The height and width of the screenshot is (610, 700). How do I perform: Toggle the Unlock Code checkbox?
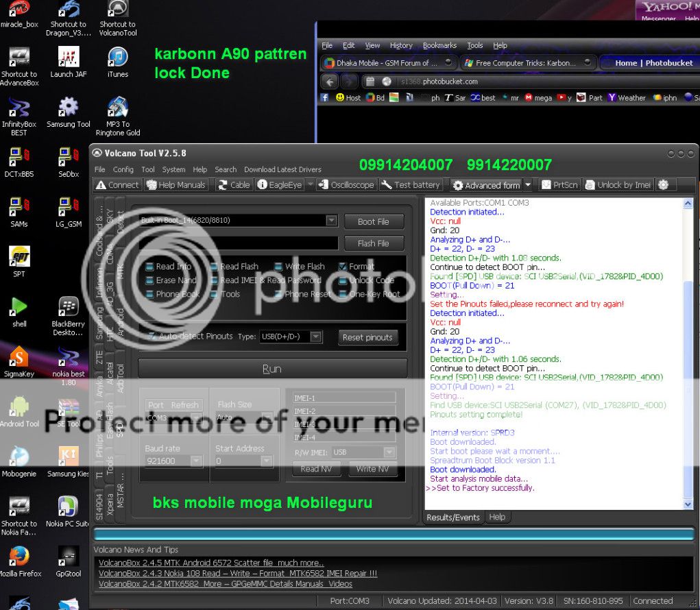[x=342, y=281]
